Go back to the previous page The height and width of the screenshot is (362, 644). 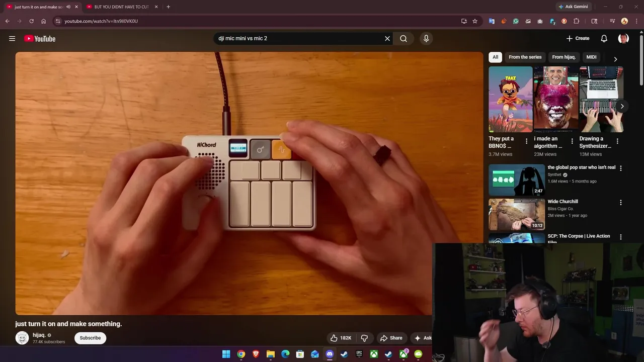coord(7,21)
